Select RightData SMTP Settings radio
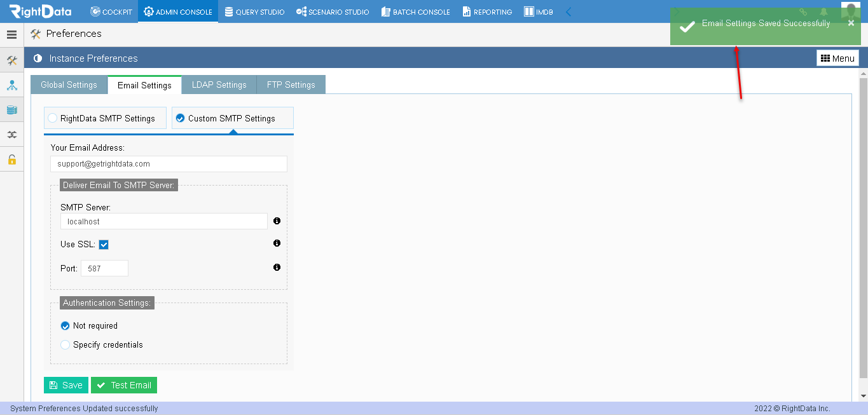The image size is (868, 415). 53,118
